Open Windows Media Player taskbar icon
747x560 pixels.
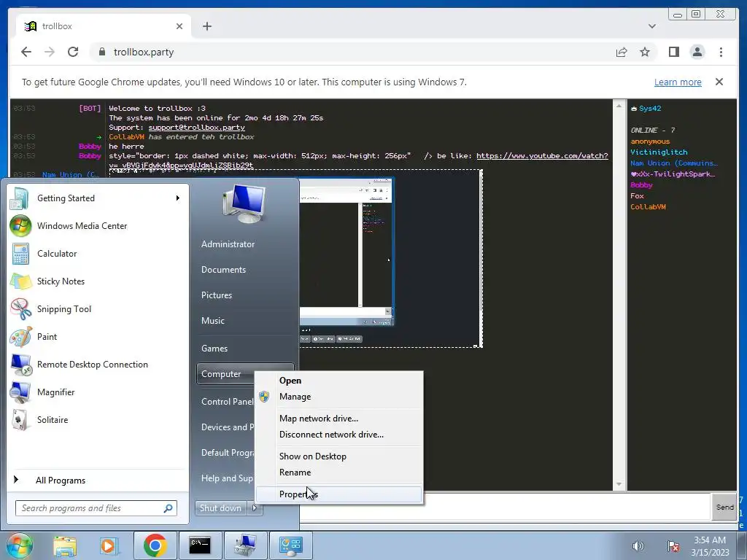tap(108, 545)
